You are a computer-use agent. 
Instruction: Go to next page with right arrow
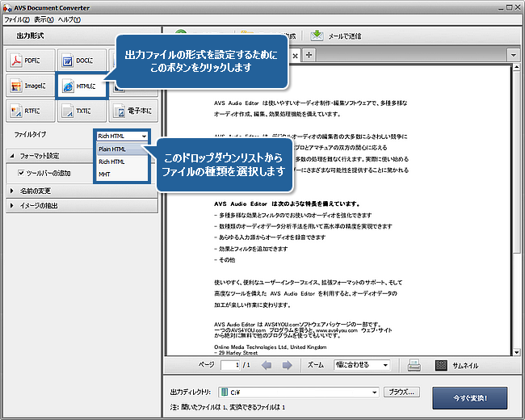click(x=287, y=365)
